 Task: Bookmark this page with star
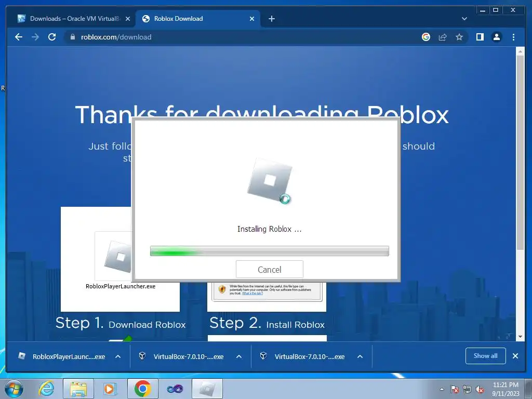[459, 37]
